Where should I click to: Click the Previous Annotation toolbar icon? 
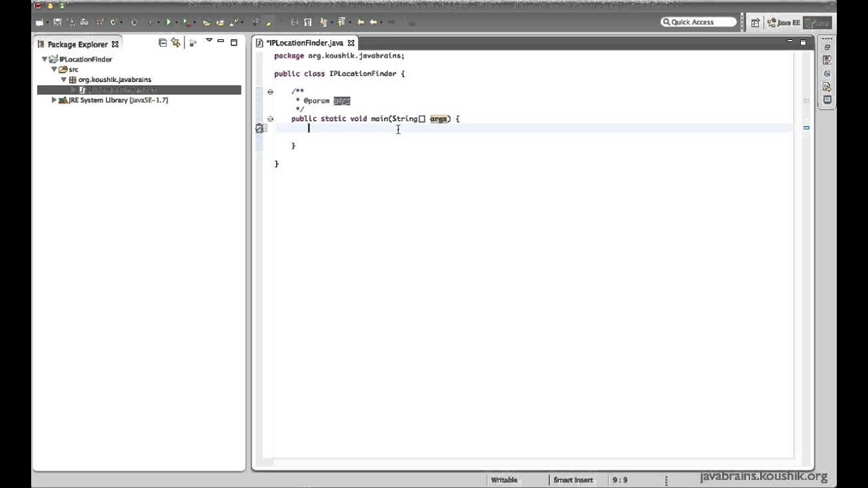tap(341, 22)
